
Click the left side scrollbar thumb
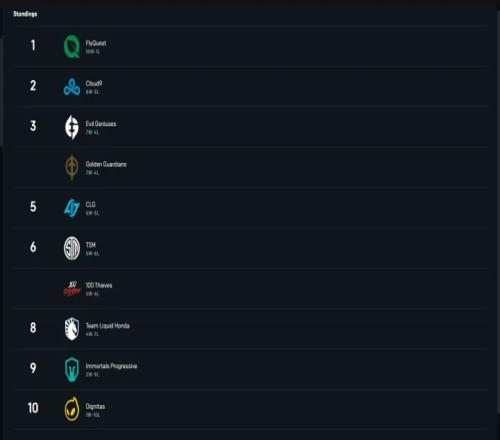[1, 92]
